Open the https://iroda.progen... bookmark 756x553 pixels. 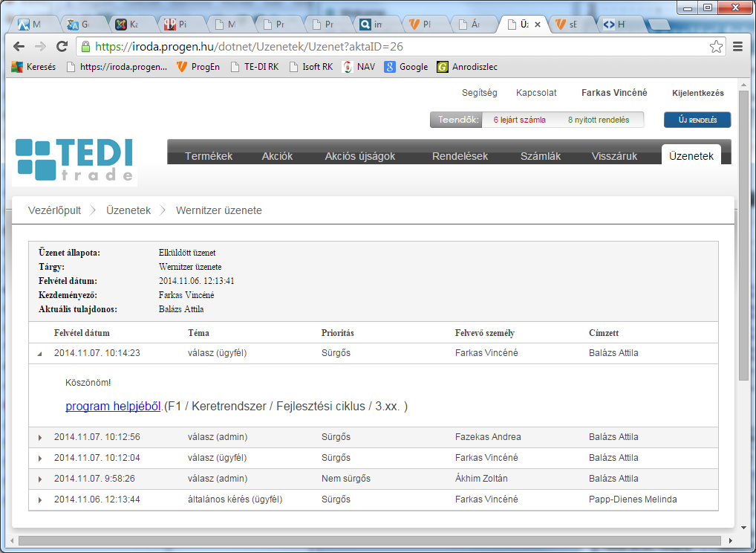click(x=117, y=67)
